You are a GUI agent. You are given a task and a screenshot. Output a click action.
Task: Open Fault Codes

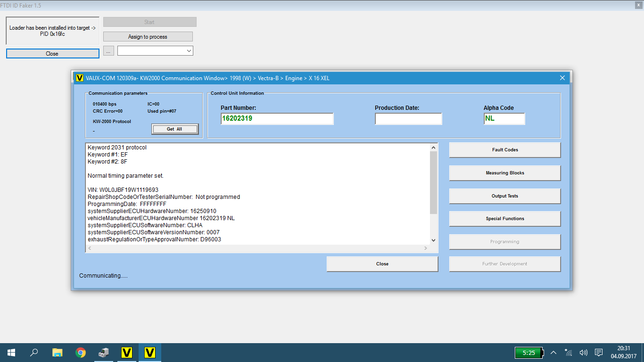pos(504,150)
